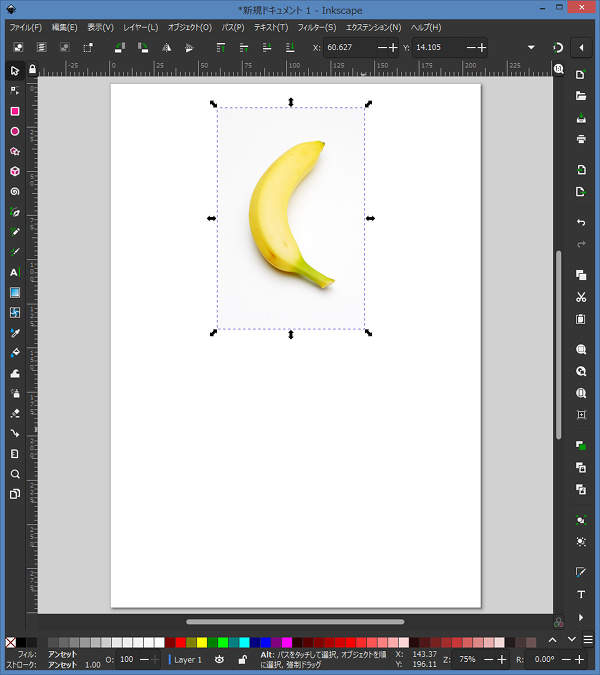Select the Connector tool
This screenshot has width=600, height=675.
[15, 433]
